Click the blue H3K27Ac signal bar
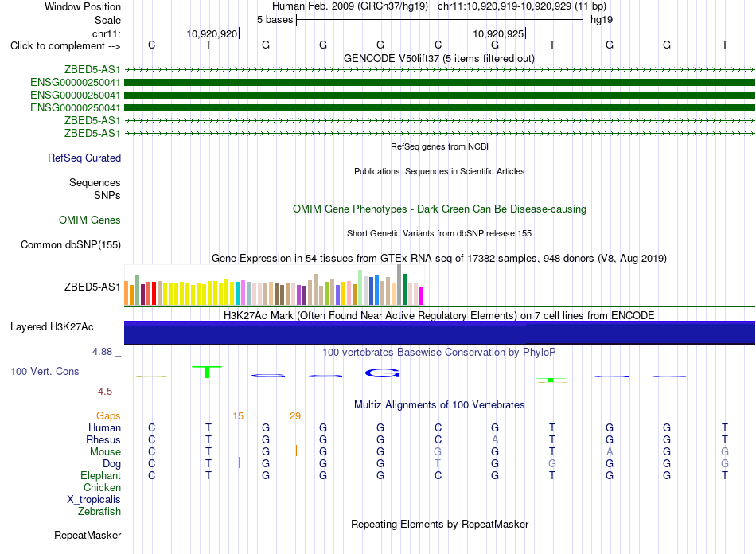Image resolution: width=756 pixels, height=554 pixels. click(x=439, y=332)
